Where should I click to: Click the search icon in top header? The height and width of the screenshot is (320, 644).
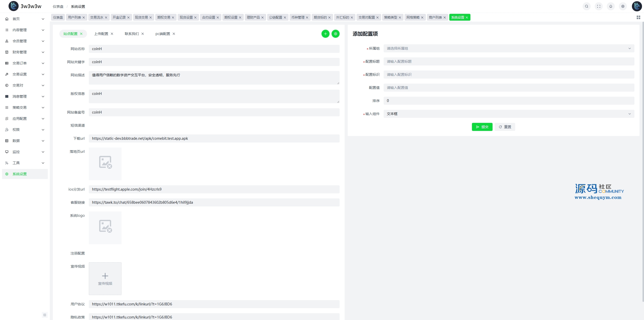coord(586,6)
